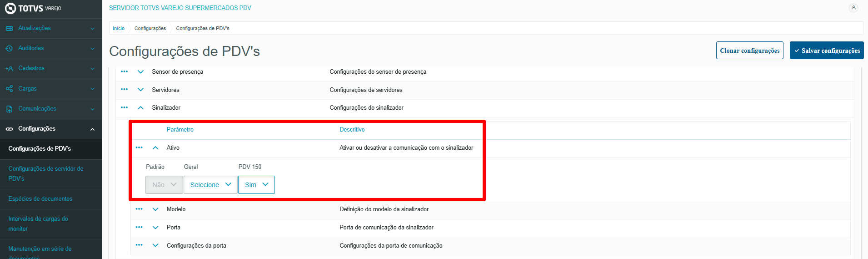
Task: Open the user profile icon
Action: 853,8
